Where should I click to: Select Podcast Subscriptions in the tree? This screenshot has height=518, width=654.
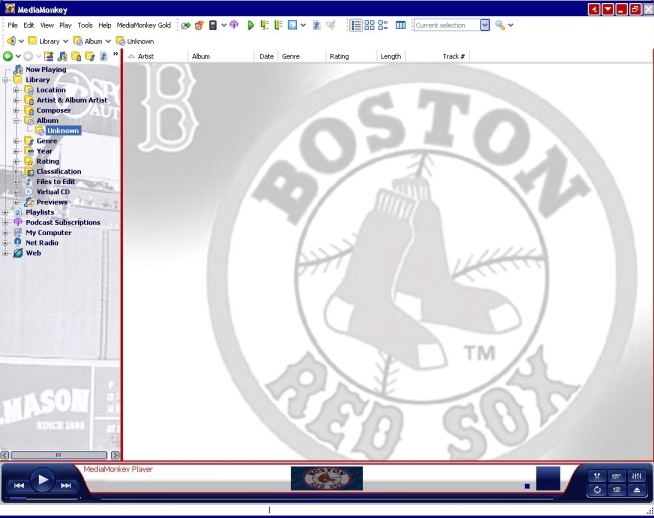click(63, 222)
